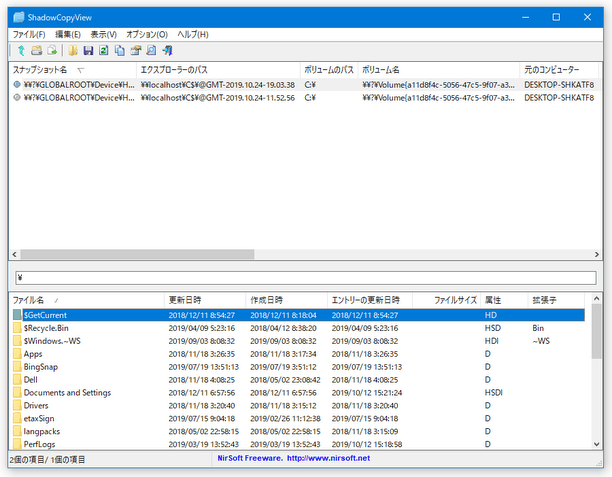Click the $GetCurrent folder icon
612x477 pixels.
tap(17, 315)
